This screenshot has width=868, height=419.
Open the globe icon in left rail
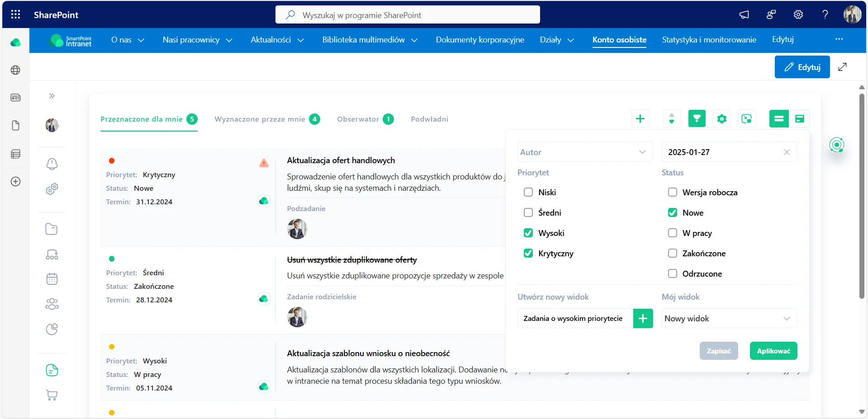[x=15, y=70]
